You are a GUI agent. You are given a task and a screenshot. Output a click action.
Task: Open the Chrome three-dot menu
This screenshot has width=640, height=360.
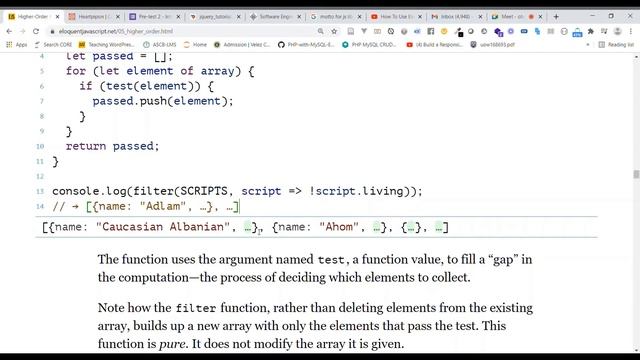[x=631, y=31]
